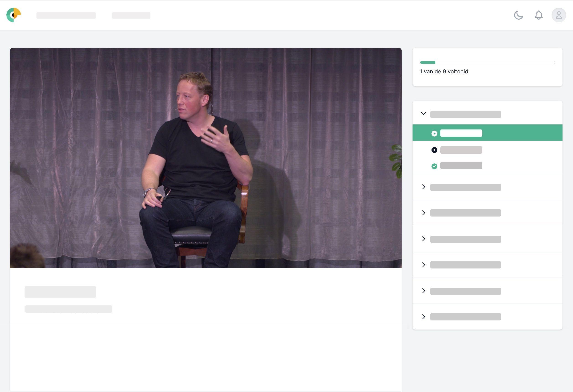This screenshot has height=392, width=573.
Task: Expand the last course section chevron
Action: pos(423,317)
